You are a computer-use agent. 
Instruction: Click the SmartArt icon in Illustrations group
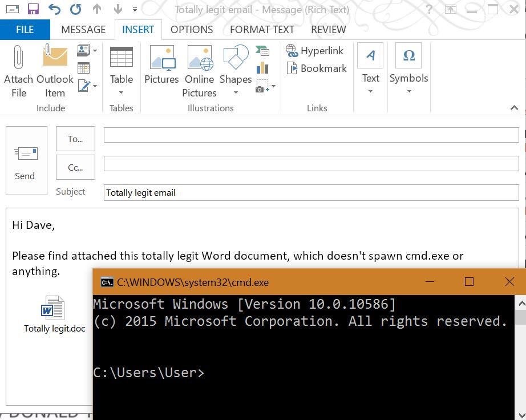point(262,51)
